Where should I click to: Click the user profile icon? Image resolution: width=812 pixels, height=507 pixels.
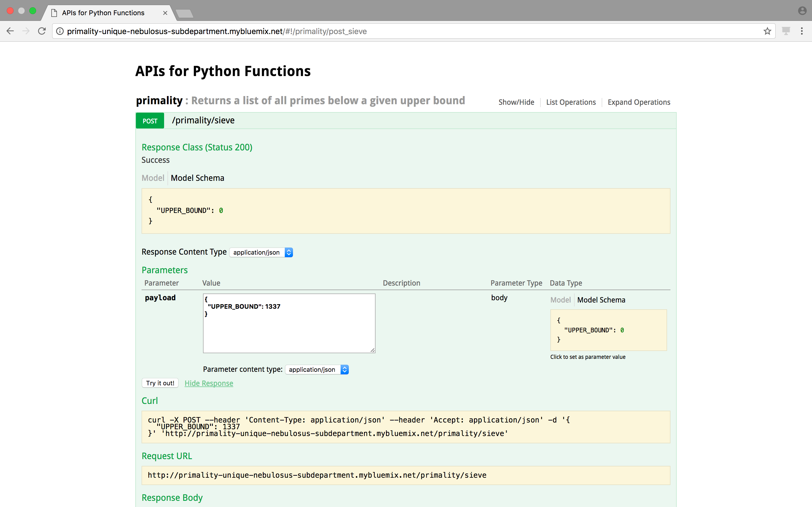[x=802, y=11]
